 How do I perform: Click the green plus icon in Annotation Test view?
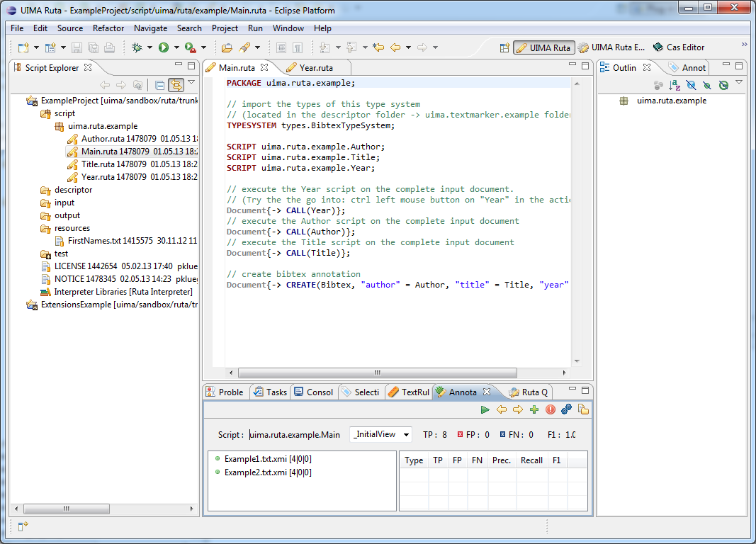534,409
